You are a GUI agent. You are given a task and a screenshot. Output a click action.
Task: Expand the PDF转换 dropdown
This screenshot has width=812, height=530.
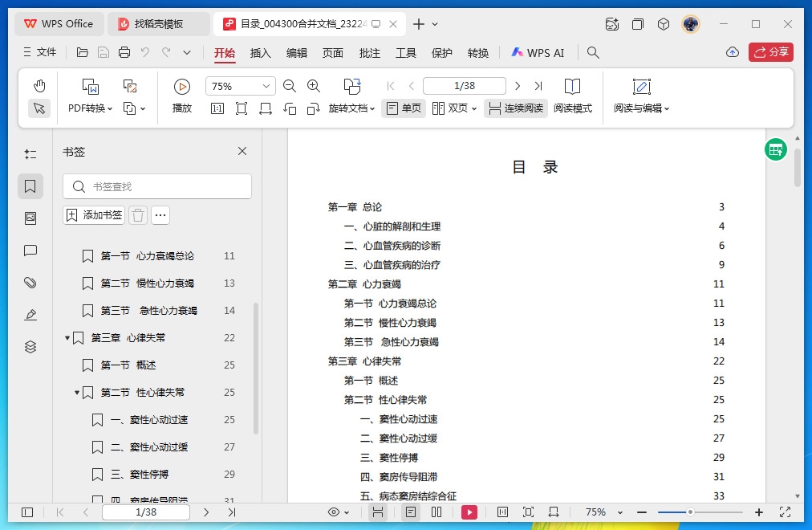click(x=90, y=108)
